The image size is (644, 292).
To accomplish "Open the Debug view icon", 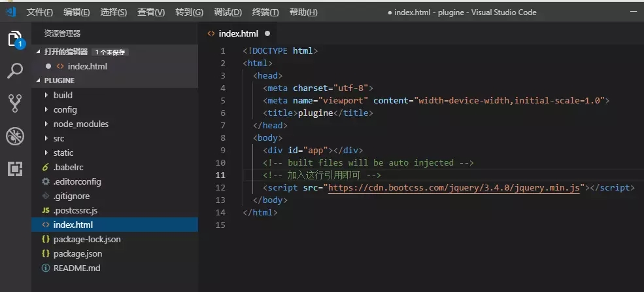I will click(15, 136).
